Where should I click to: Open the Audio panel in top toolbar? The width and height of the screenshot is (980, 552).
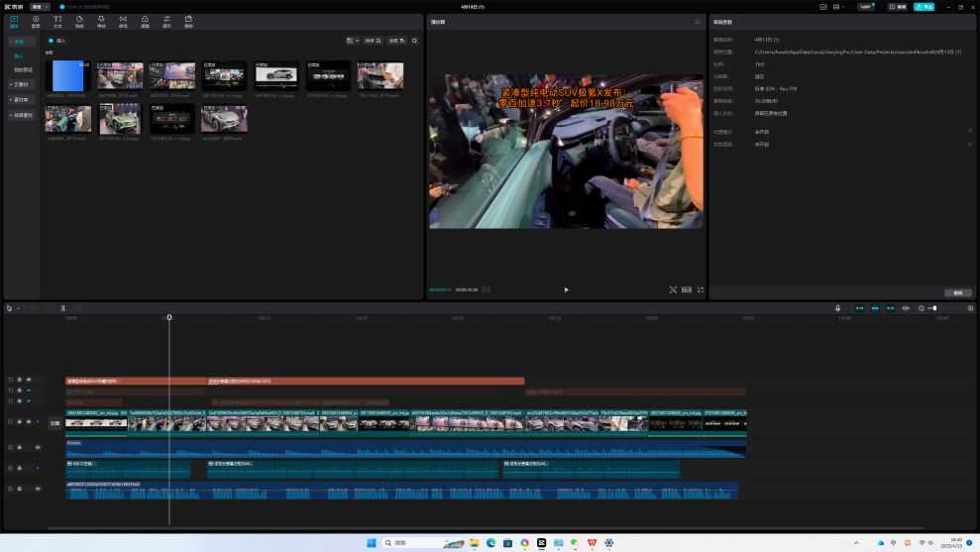[36, 21]
